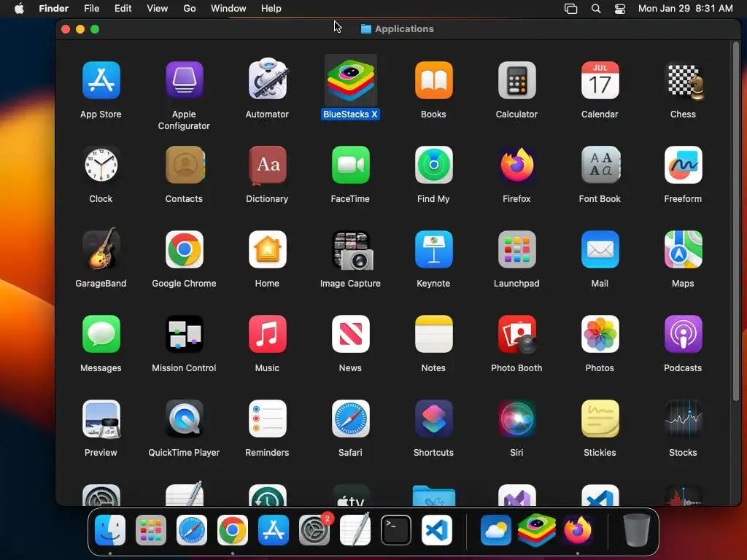Open the Dictionary app icon

click(x=267, y=165)
